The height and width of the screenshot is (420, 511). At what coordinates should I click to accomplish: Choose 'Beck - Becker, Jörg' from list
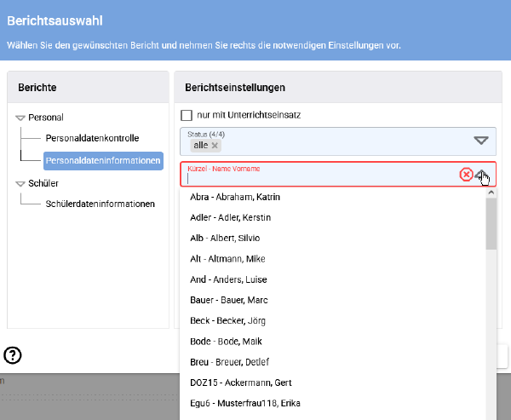(227, 320)
